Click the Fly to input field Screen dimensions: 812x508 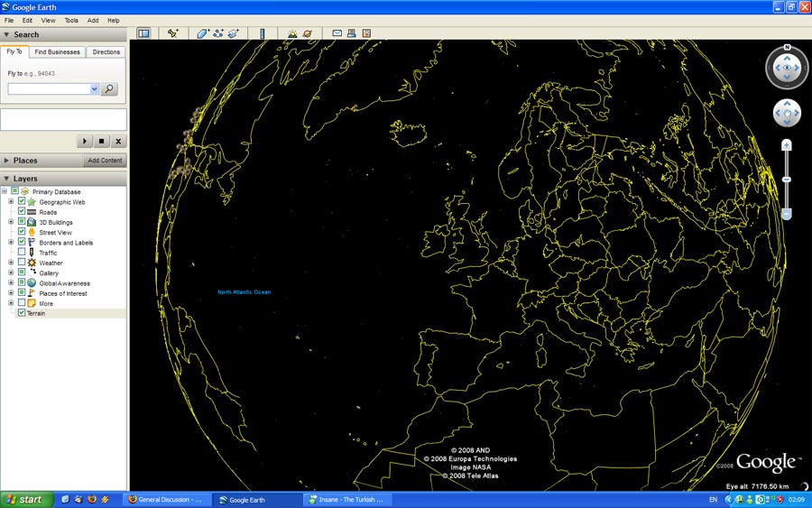[x=50, y=89]
